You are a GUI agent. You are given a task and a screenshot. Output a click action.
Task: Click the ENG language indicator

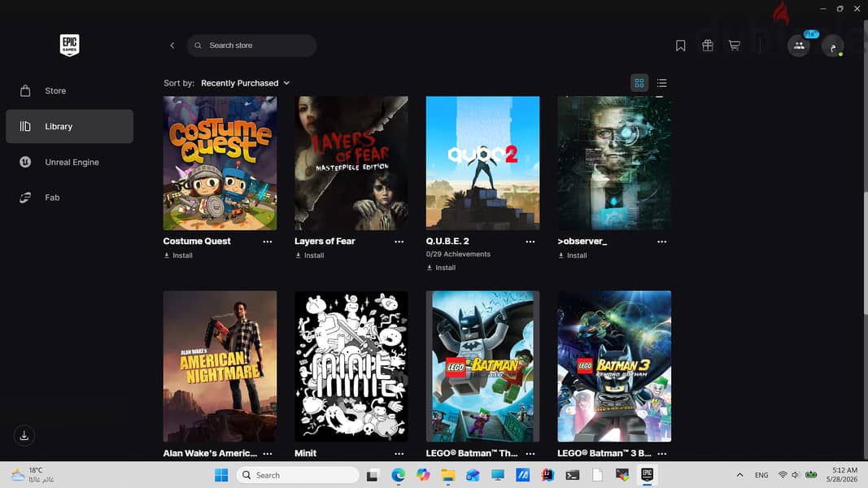[x=761, y=475]
